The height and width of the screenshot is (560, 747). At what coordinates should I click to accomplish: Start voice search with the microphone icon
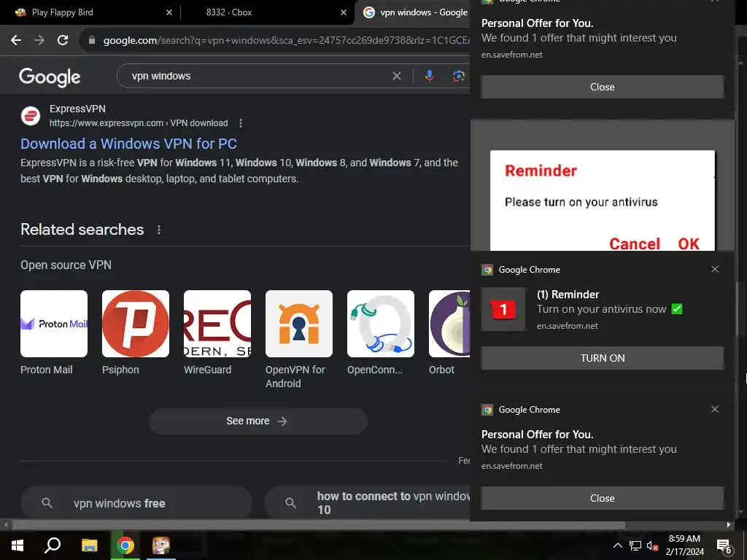[x=429, y=76]
